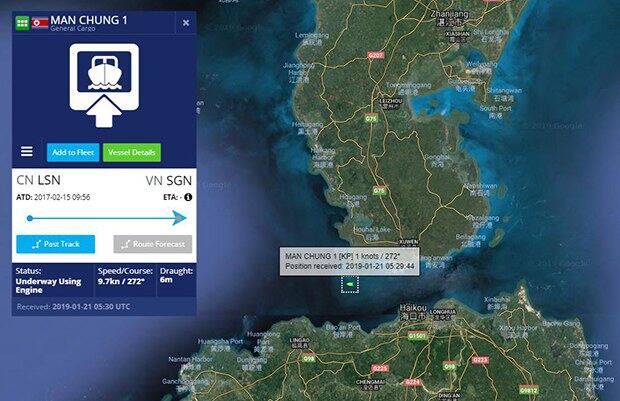This screenshot has height=401, width=620.
Task: Show the Past Track
Action: (55, 244)
